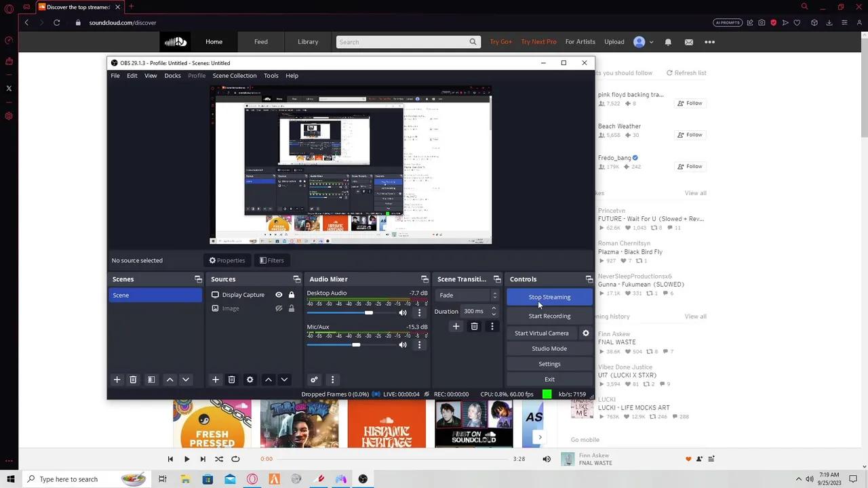Open Desktop Audio three-dot options
868x488 pixels.
click(x=419, y=312)
